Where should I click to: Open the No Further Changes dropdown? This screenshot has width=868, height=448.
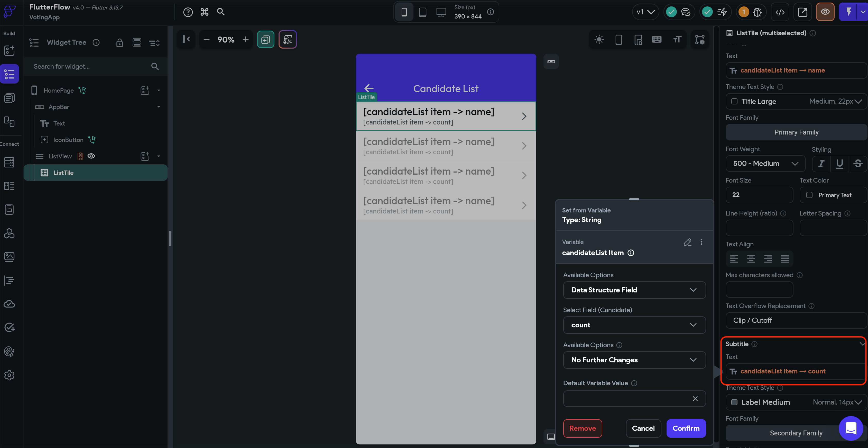(x=634, y=360)
